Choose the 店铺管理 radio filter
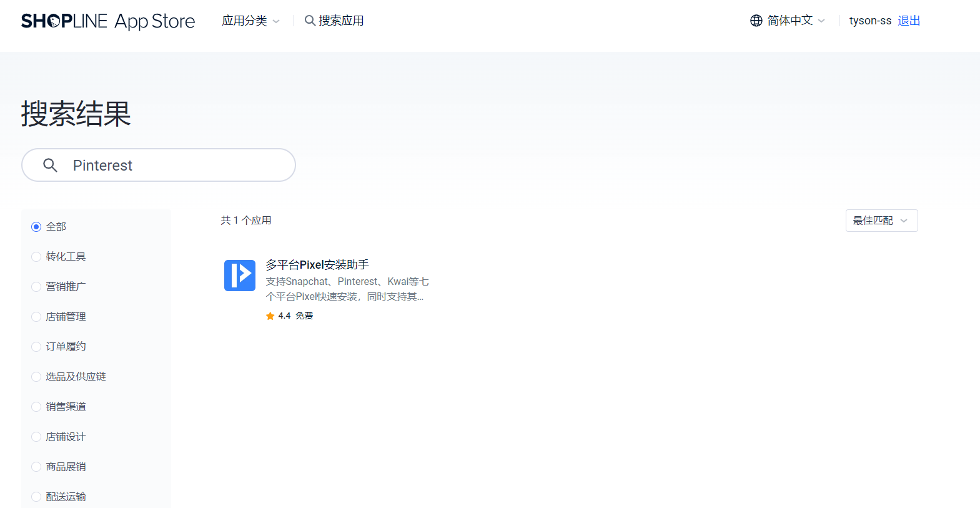Viewport: 980px width, 508px height. tap(36, 317)
